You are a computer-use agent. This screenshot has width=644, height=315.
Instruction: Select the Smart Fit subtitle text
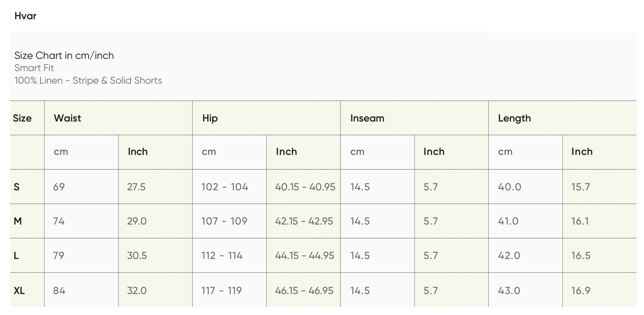[34, 68]
